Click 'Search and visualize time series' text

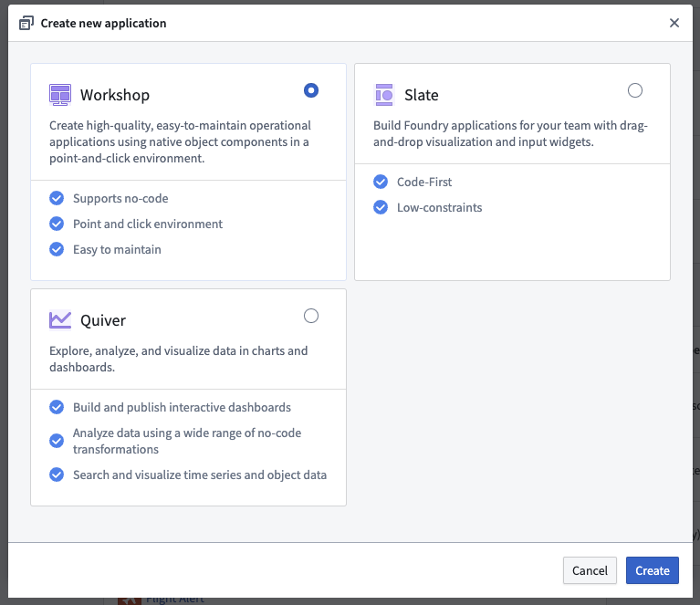200,475
